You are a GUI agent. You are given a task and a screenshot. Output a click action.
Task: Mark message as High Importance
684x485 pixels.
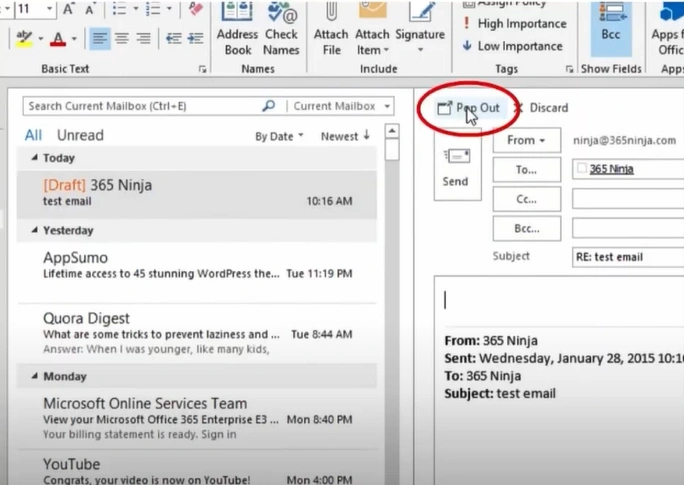click(515, 24)
